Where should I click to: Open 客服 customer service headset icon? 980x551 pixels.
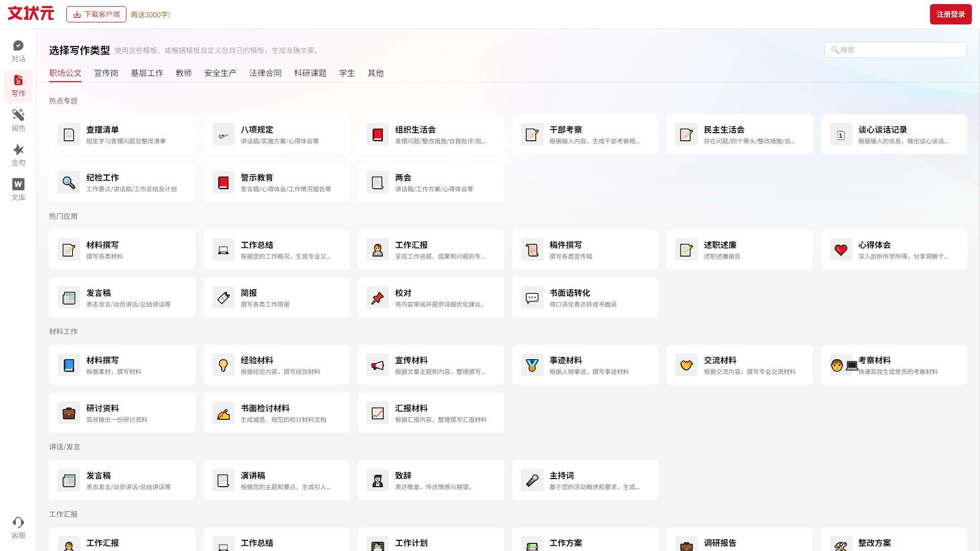point(18,528)
